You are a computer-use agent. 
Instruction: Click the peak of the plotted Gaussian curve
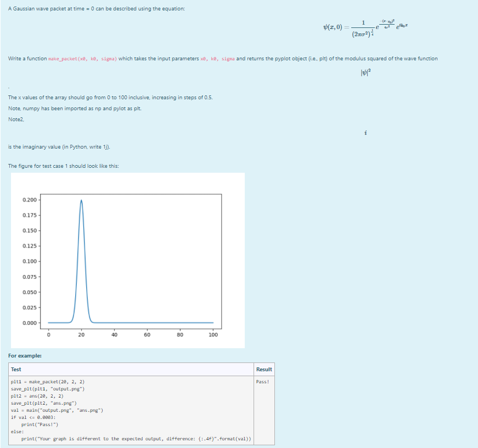tap(81, 199)
